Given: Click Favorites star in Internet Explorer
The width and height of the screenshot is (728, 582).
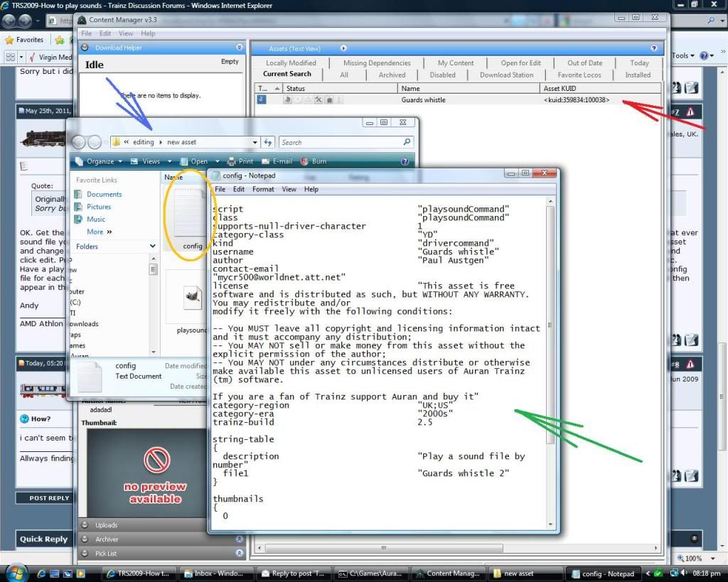Looking at the screenshot, I should (9, 40).
